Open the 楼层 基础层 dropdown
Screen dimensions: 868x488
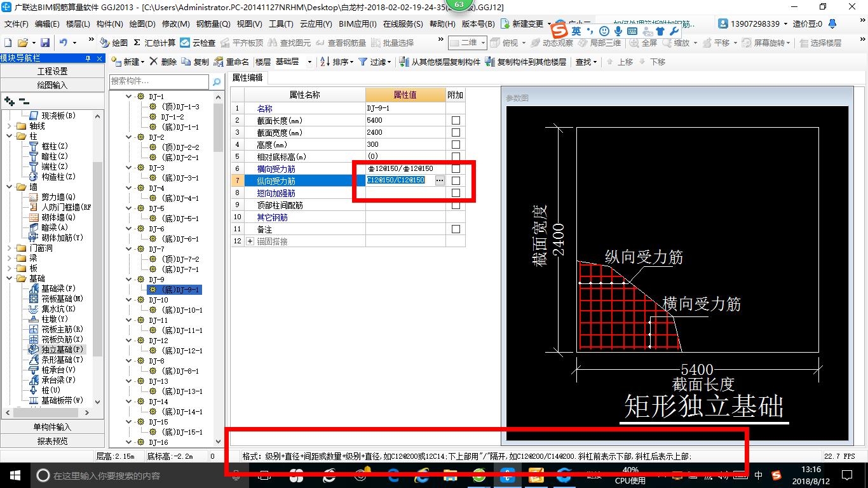pos(309,62)
